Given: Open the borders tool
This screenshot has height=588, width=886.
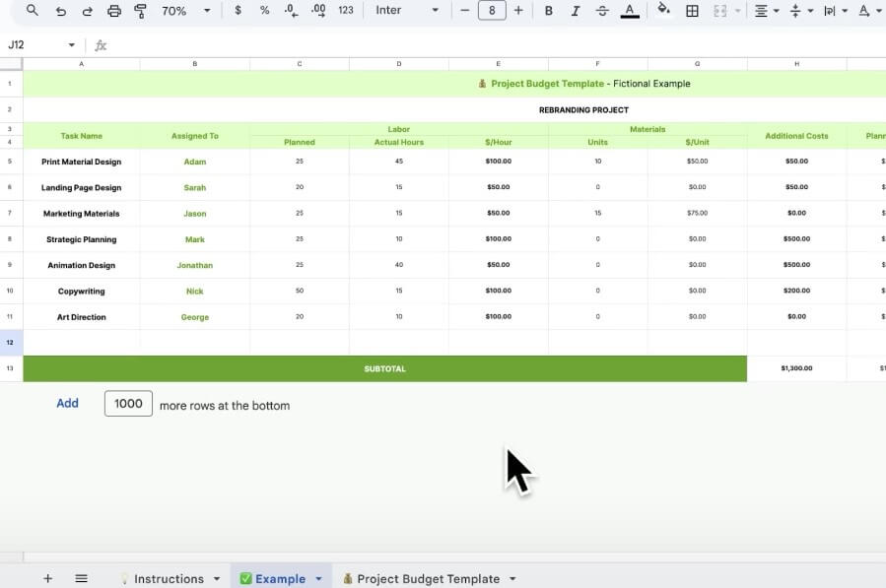Looking at the screenshot, I should click(692, 11).
